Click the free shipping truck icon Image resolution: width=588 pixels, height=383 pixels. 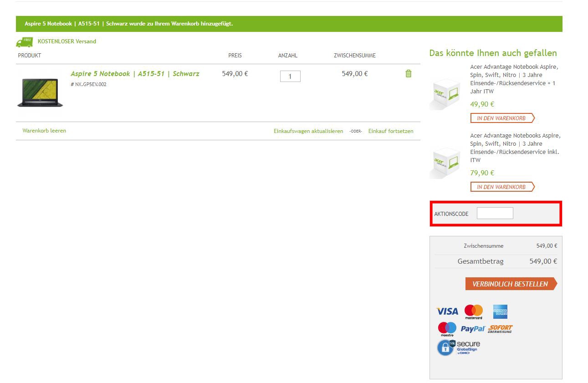pos(25,42)
